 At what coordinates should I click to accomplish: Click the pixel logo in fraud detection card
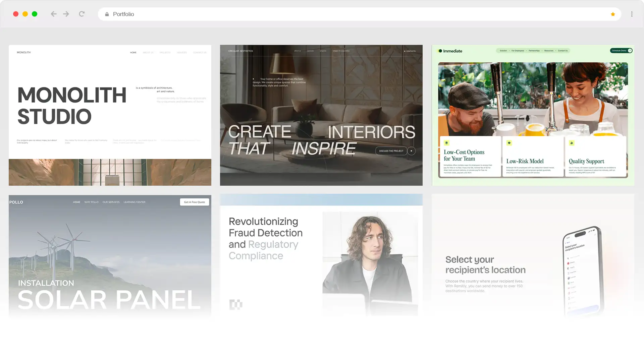click(x=235, y=304)
